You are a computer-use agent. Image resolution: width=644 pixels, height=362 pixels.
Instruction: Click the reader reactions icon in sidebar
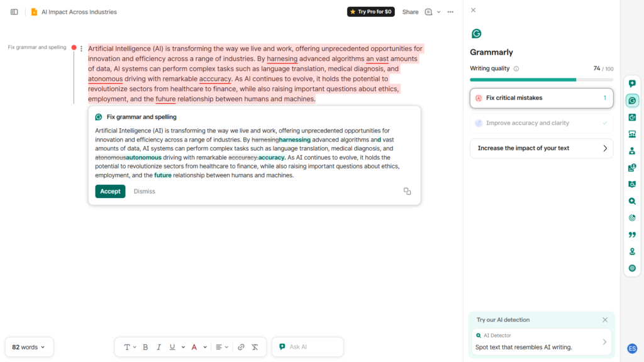point(632,134)
